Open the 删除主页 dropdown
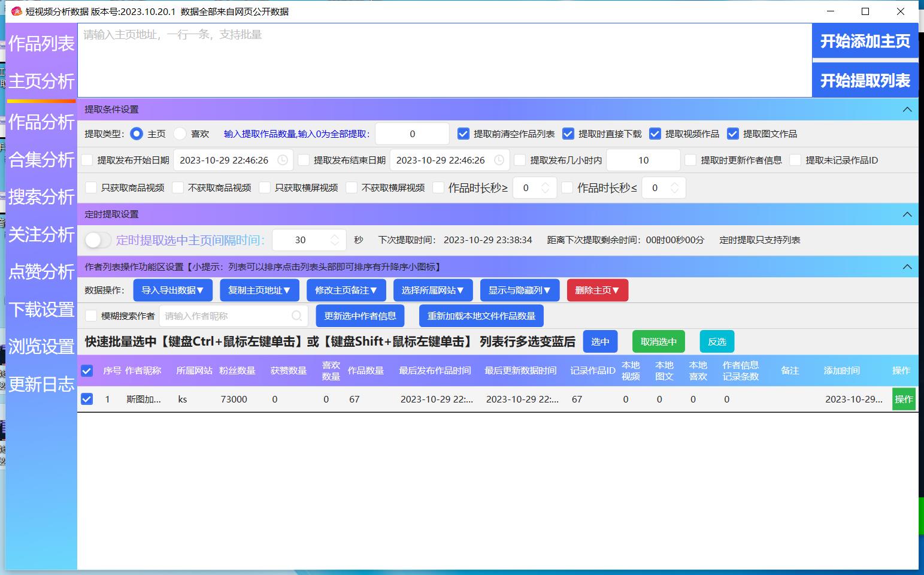Viewport: 924px width, 575px height. (x=597, y=290)
